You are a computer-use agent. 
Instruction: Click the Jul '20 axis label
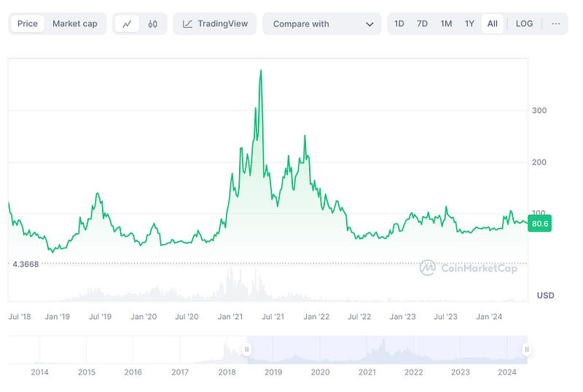[x=187, y=316]
